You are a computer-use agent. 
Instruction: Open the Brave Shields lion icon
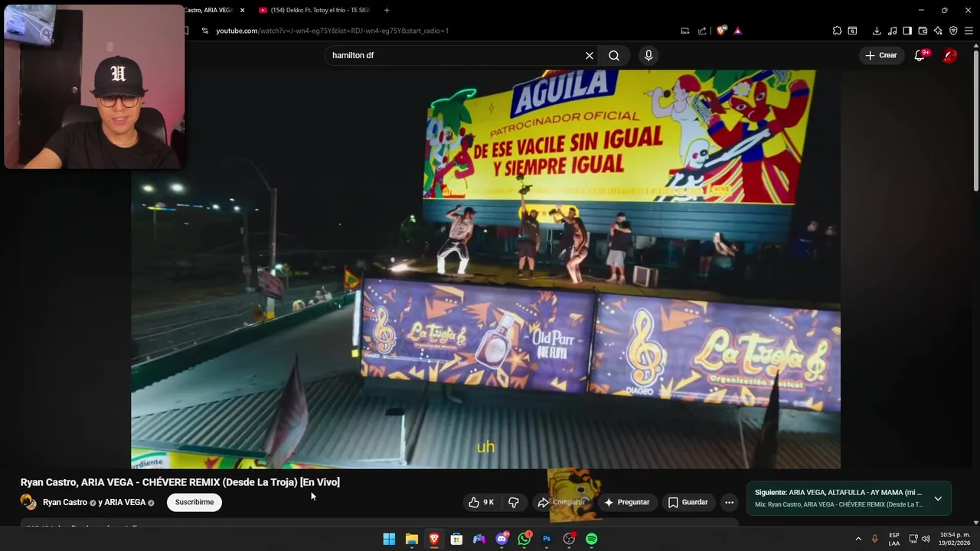[721, 31]
